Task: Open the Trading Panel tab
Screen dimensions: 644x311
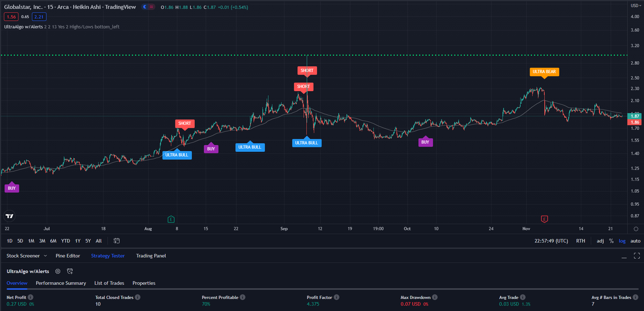Action: (151, 256)
